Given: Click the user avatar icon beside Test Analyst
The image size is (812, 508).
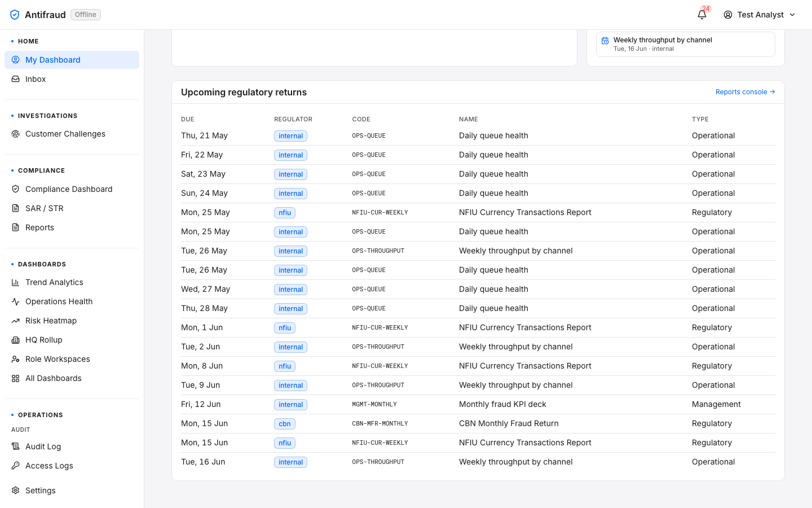Looking at the screenshot, I should (728, 15).
